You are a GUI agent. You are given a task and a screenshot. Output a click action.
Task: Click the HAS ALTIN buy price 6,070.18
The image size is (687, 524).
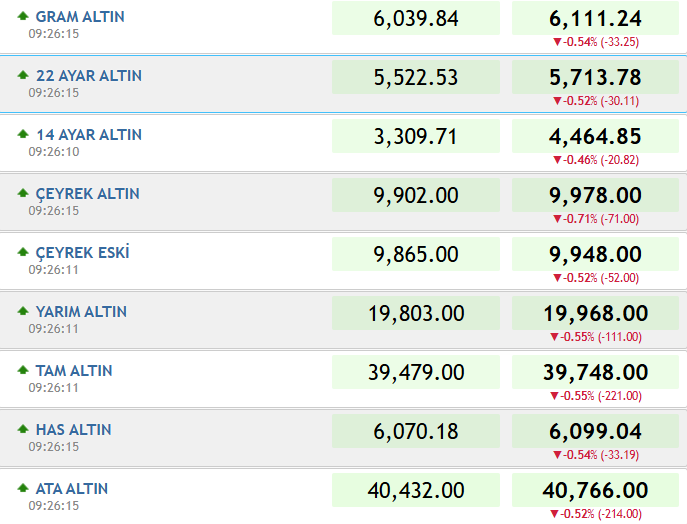point(416,431)
